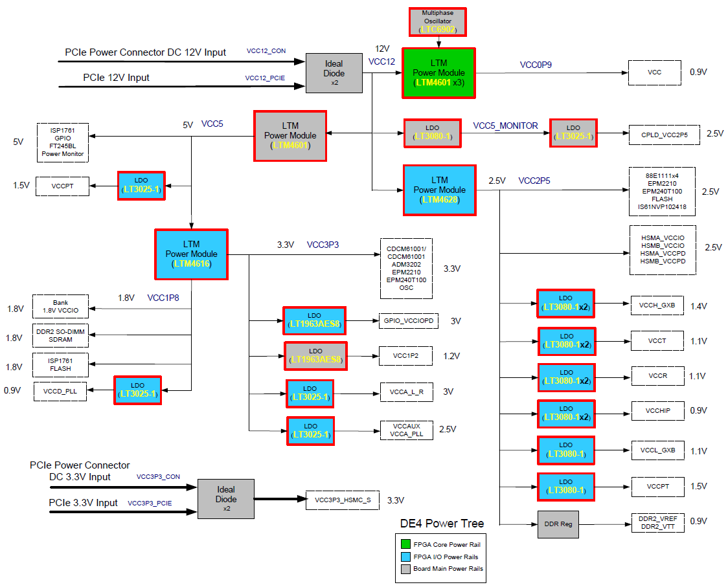Viewport: 728px width, 587px height.
Task: Select the LT3025-1 LDO feeding VCCD_PLL
Action: pyautogui.click(x=137, y=390)
